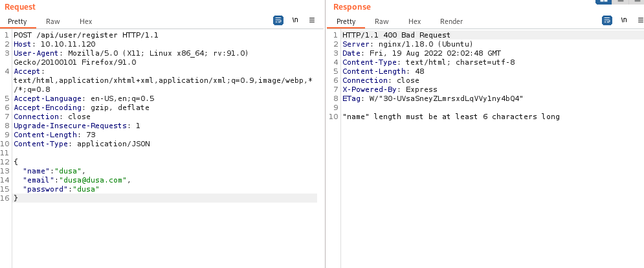Open the Raw view of the Response
This screenshot has height=268, width=644.
(382, 21)
